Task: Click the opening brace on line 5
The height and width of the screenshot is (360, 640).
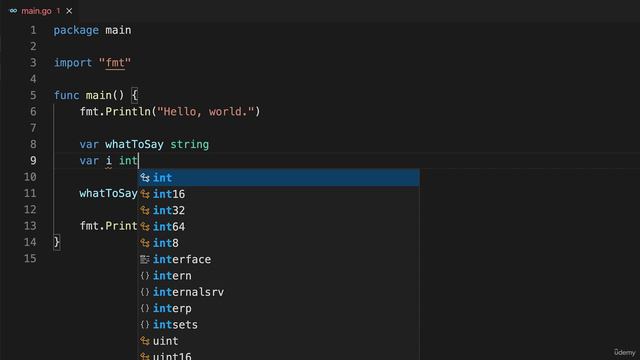Action: [134, 96]
